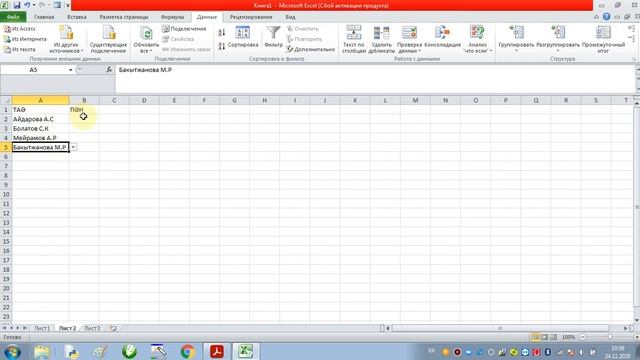Click Group (Группировать) button
Image resolution: width=640 pixels, height=360 pixels.
tap(516, 39)
